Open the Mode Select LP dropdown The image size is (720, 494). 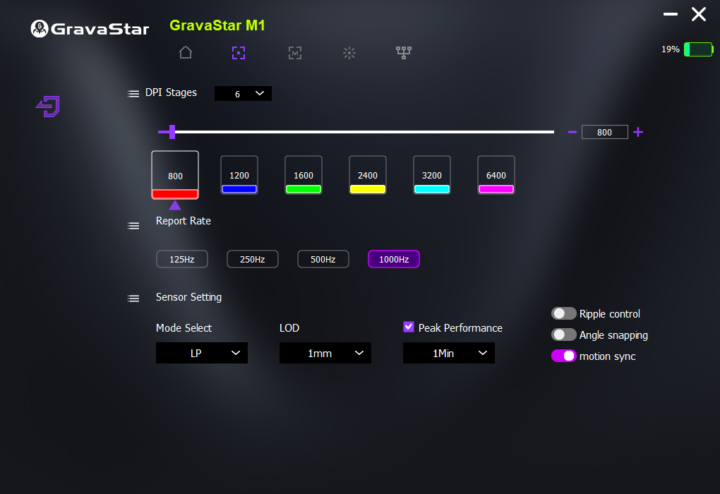(202, 353)
